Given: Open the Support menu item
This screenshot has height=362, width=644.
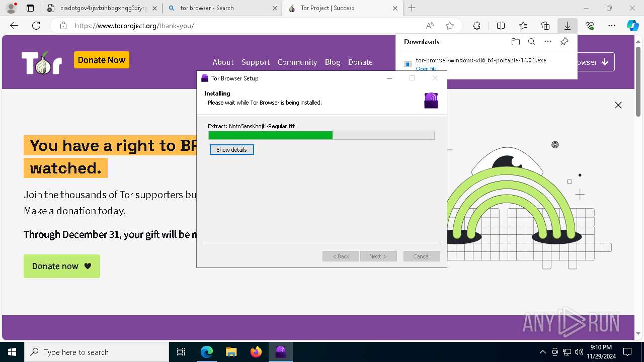Looking at the screenshot, I should 256,62.
